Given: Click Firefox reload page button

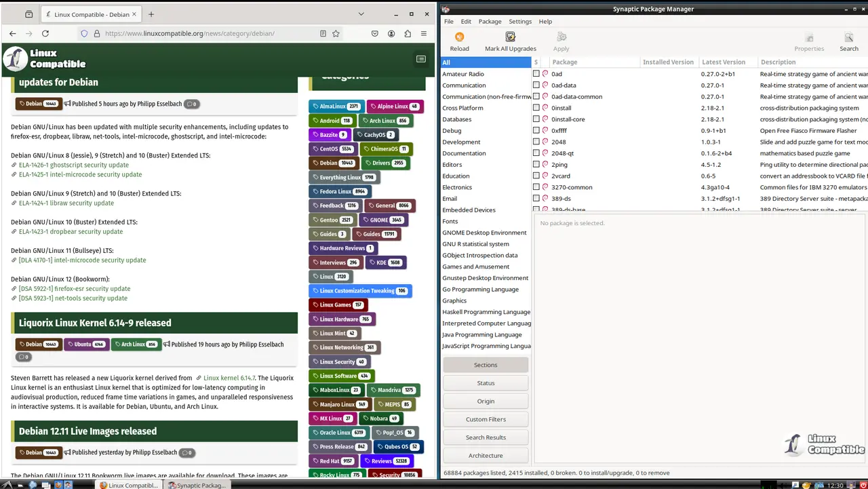Looking at the screenshot, I should point(45,33).
